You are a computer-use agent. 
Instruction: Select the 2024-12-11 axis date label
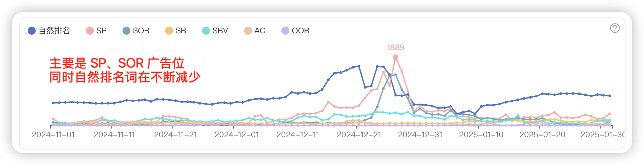tap(298, 135)
